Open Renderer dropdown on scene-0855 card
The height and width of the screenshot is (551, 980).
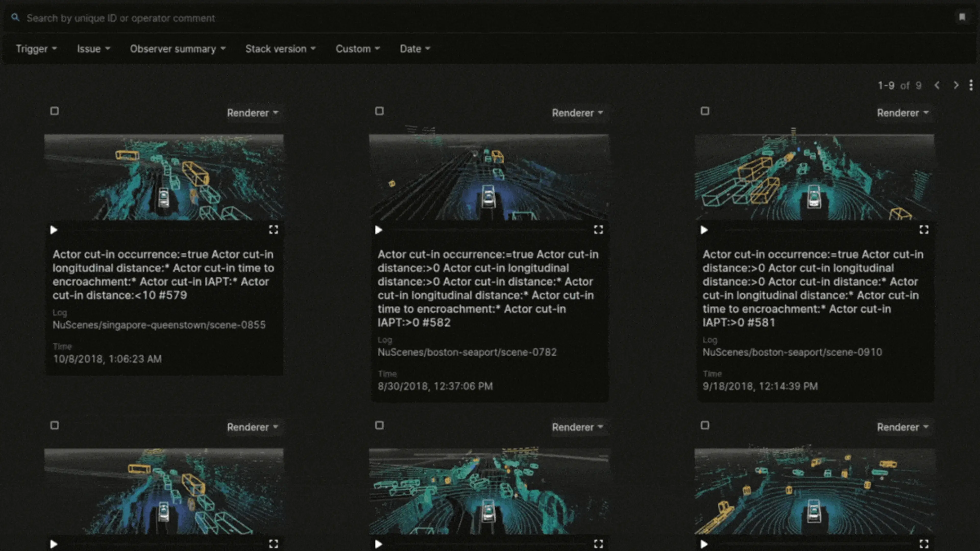[253, 113]
